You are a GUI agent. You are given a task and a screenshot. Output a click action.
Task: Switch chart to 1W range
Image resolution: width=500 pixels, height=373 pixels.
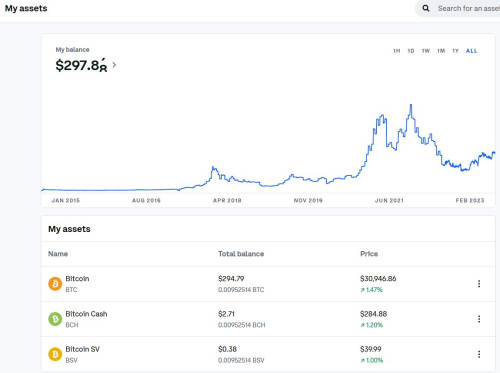426,51
